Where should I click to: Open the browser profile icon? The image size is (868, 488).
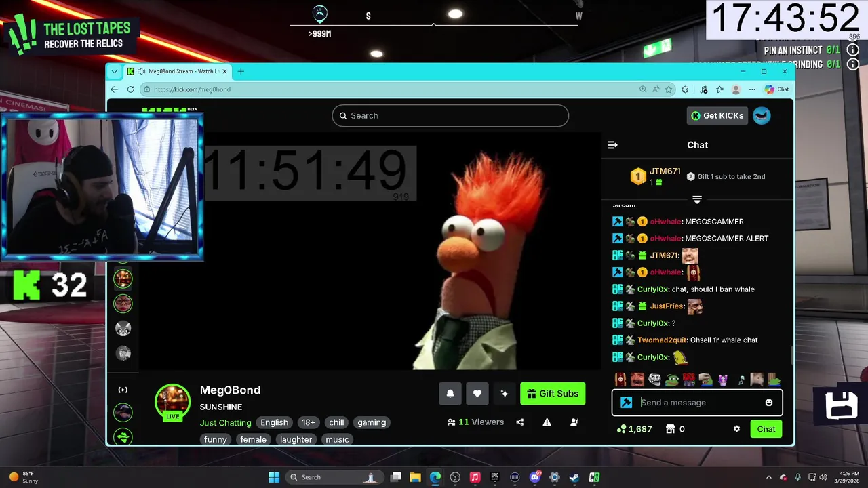pos(736,89)
